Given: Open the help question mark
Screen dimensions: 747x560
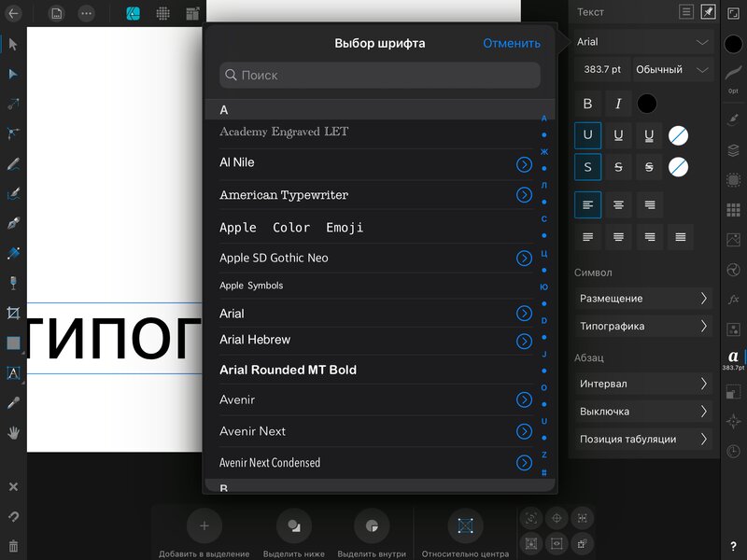Looking at the screenshot, I should click(x=733, y=546).
